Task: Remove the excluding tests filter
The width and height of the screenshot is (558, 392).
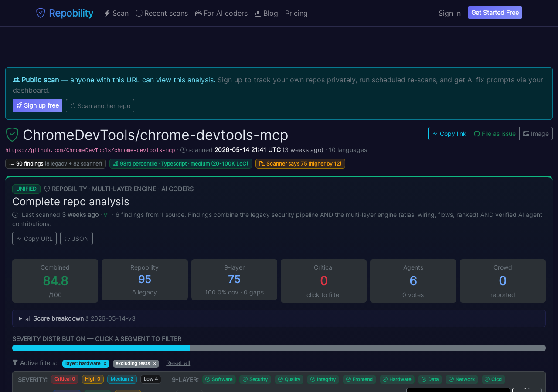Action: point(154,364)
